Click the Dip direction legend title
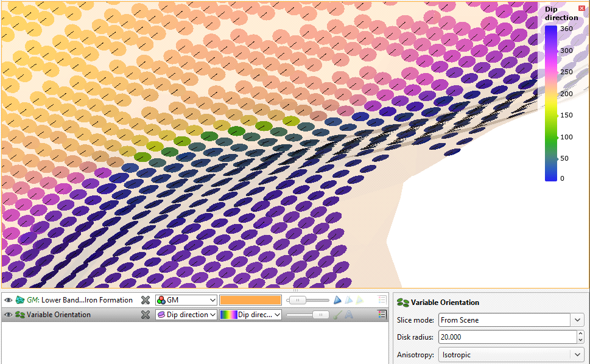This screenshot has width=590, height=364. (x=561, y=13)
